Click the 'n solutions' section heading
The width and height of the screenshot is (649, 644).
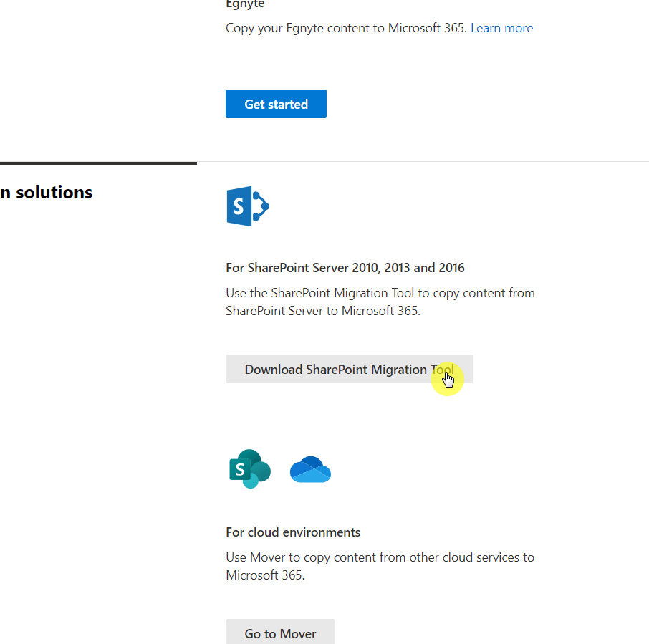[46, 193]
